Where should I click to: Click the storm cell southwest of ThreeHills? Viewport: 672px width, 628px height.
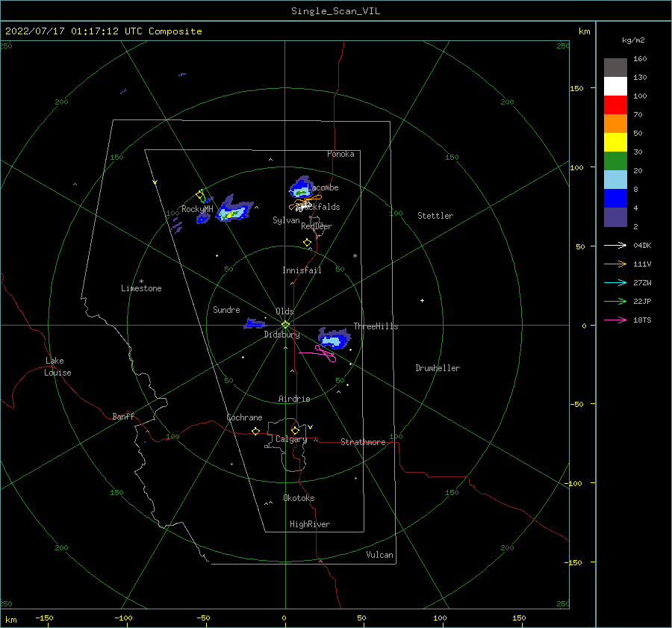tap(335, 338)
